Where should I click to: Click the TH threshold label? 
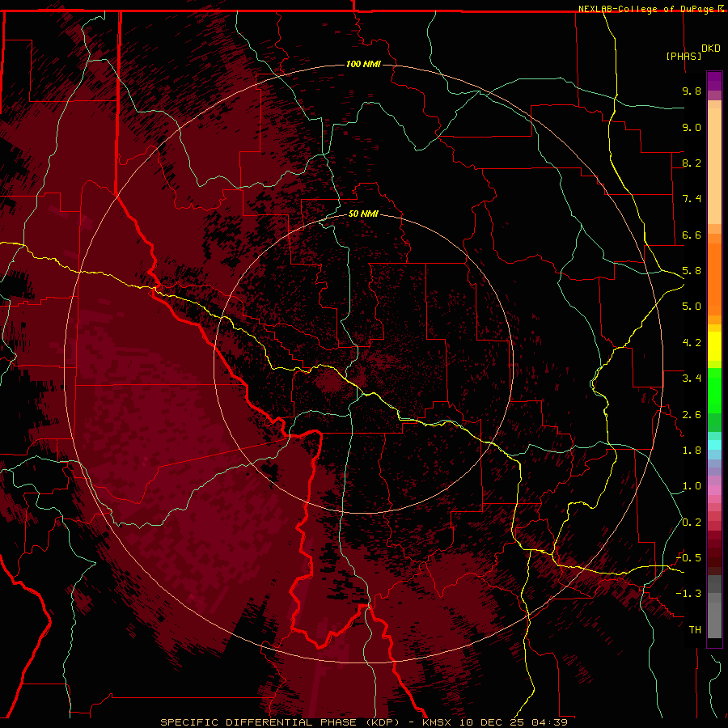695,630
